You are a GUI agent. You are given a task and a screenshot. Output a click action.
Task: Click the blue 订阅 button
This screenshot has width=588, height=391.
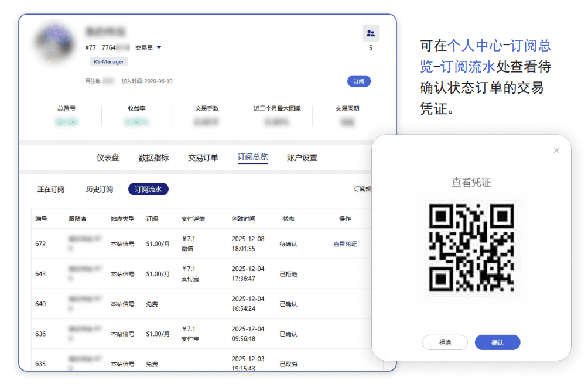tap(358, 81)
